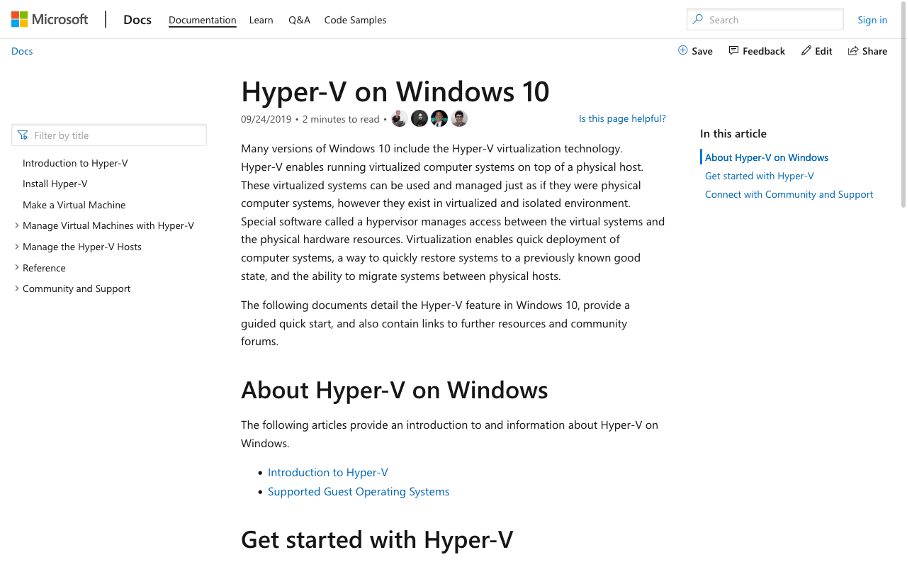This screenshot has width=908, height=568.
Task: Open Supported Guest Operating Systems link
Action: [x=358, y=492]
